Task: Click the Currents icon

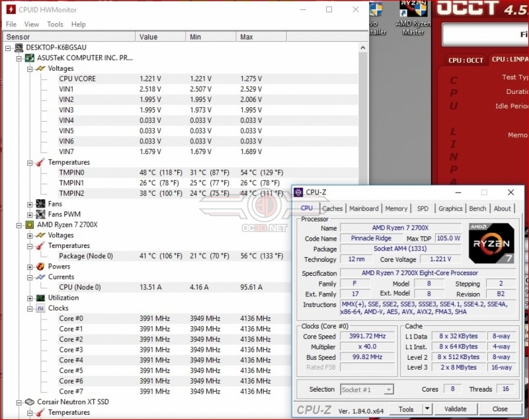Action: pyautogui.click(x=41, y=277)
